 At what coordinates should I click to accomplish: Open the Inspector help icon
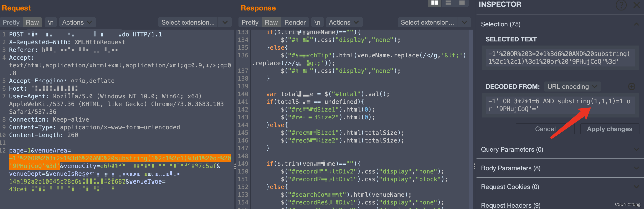[x=621, y=5]
